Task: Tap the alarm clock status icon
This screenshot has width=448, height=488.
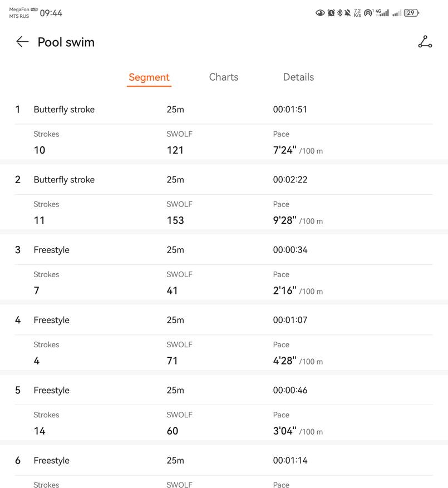Action: (331, 13)
